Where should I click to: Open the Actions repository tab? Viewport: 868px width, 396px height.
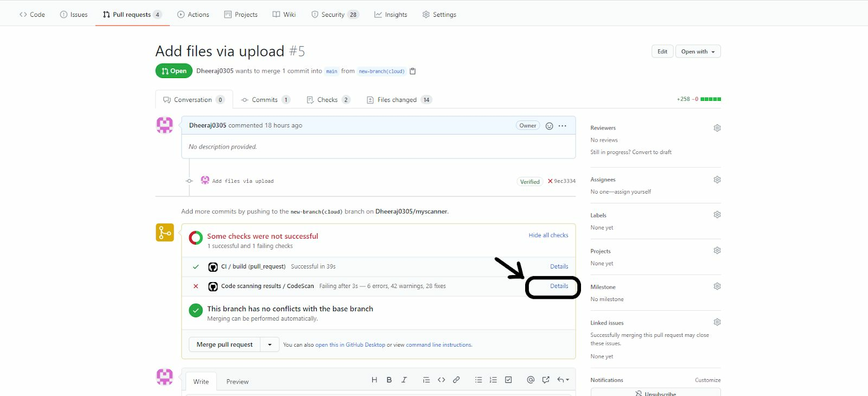[193, 15]
